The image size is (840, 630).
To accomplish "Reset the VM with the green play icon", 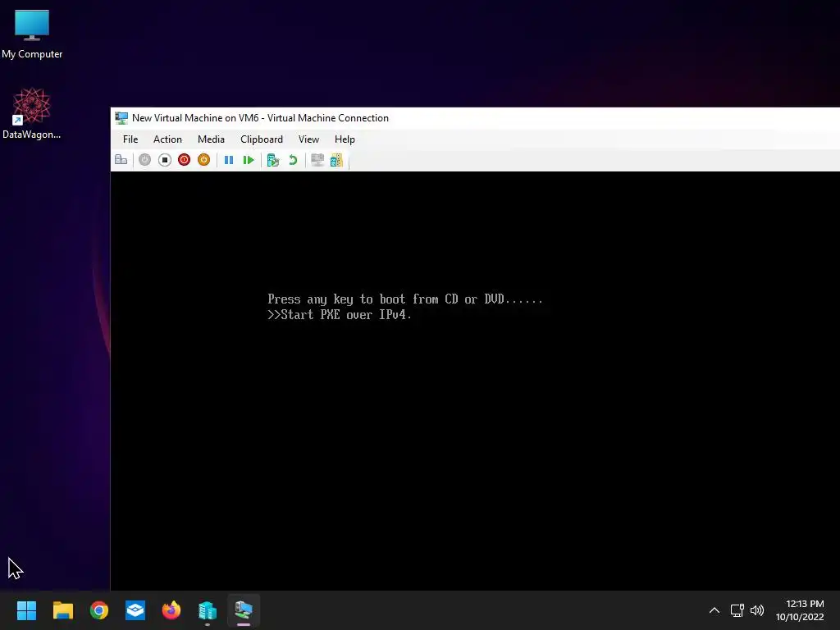I will [248, 160].
